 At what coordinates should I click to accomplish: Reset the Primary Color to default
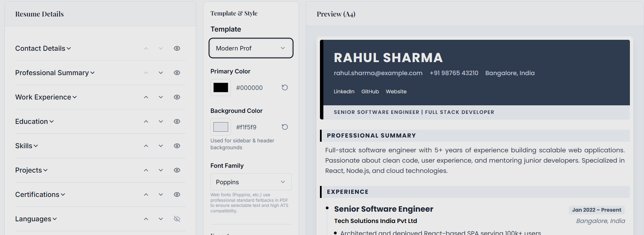click(x=285, y=87)
